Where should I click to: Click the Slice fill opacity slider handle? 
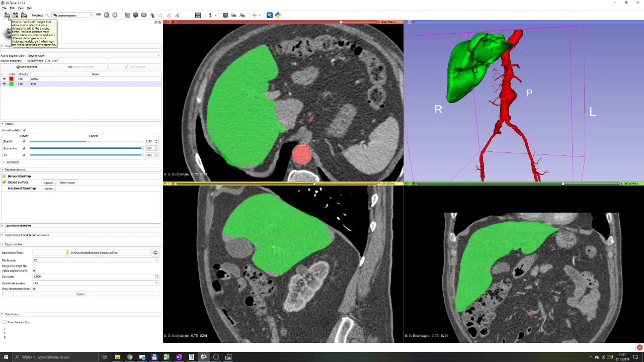87,142
